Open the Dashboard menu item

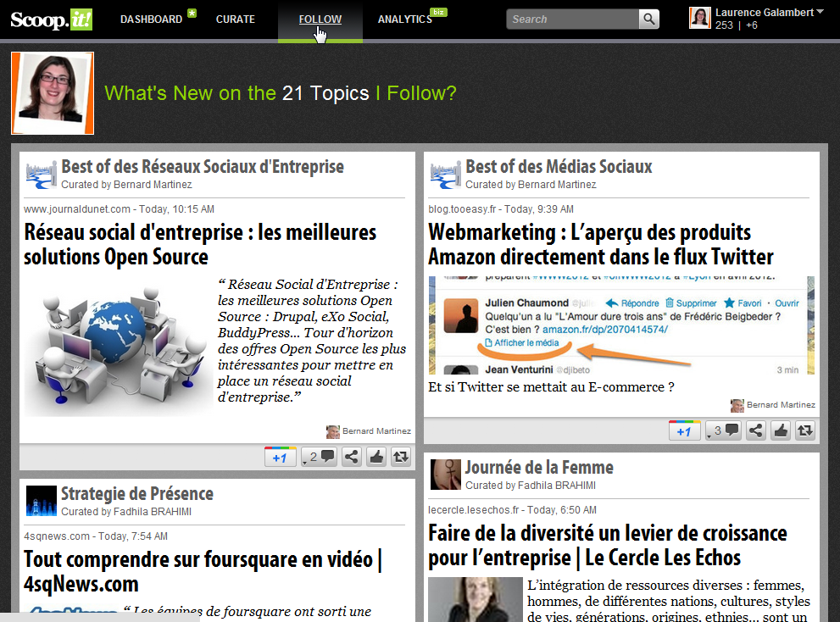tap(151, 19)
